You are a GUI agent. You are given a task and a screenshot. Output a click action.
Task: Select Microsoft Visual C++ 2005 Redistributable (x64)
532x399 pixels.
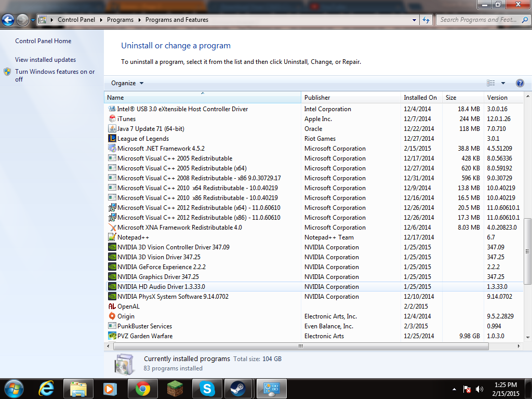[182, 168]
